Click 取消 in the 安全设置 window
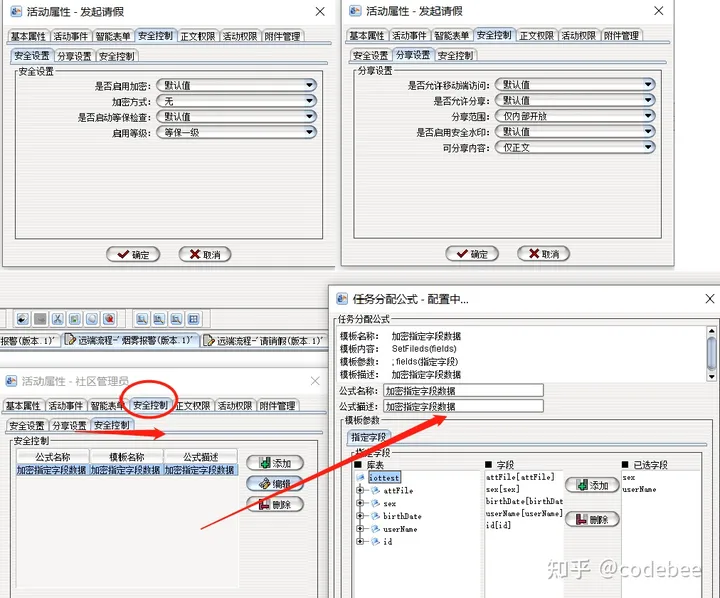Screen dimensions: 720x598 pos(205,254)
